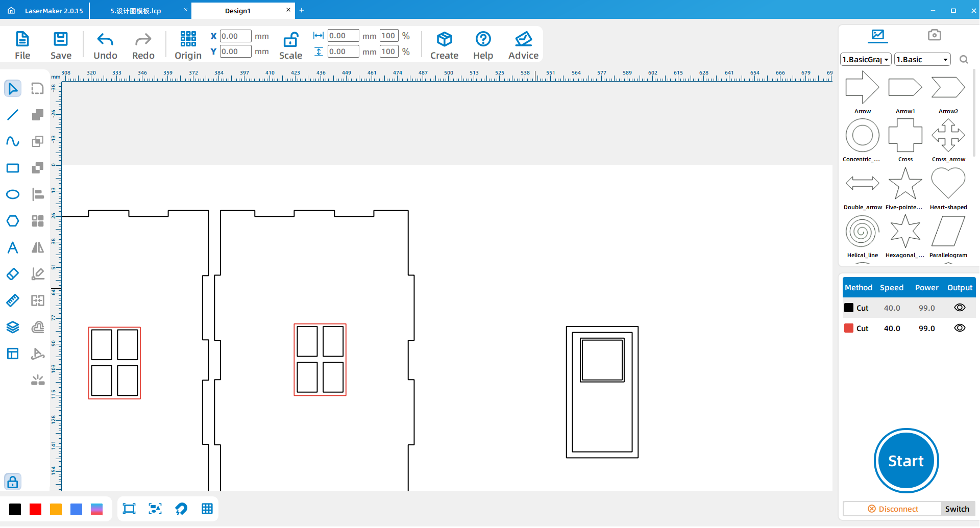Viewport: 980px width, 528px height.
Task: Click the Switch button
Action: pos(957,509)
